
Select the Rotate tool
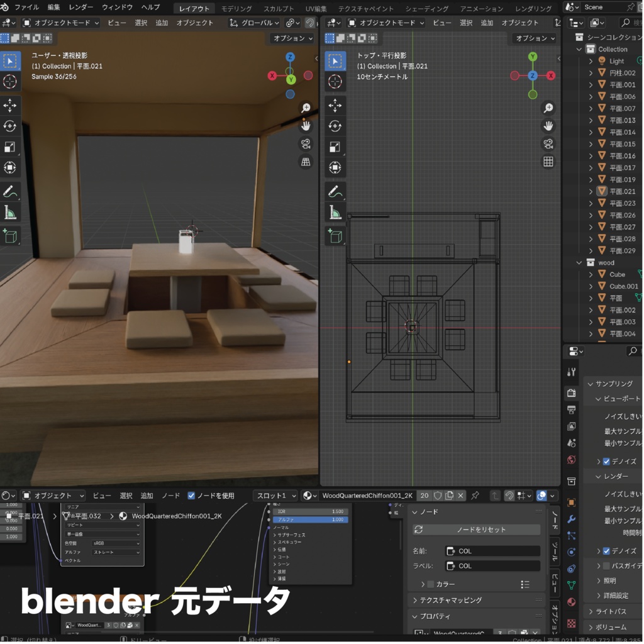pyautogui.click(x=9, y=125)
